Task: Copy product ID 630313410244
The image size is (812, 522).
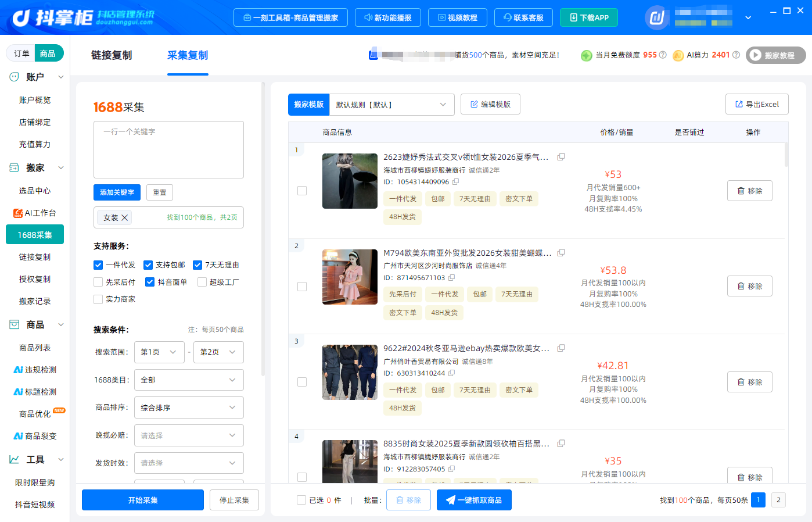Action: coord(451,373)
